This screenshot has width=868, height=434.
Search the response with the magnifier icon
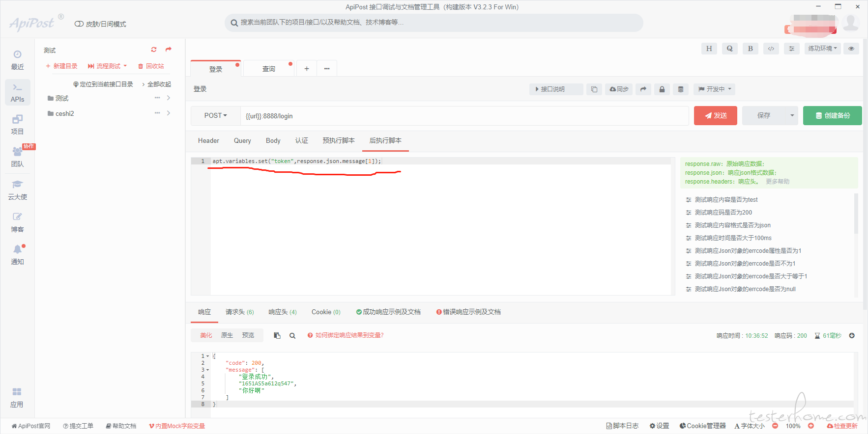[x=292, y=336]
